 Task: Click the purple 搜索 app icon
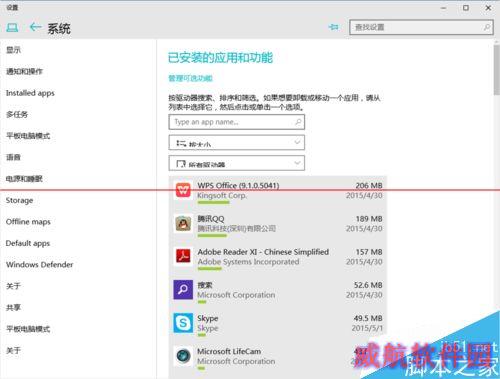pyautogui.click(x=183, y=289)
